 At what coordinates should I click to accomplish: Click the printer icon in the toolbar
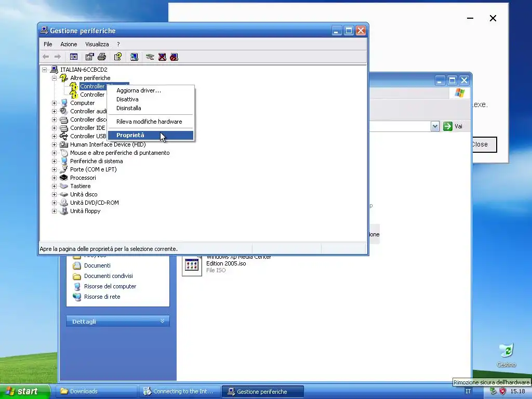point(102,57)
